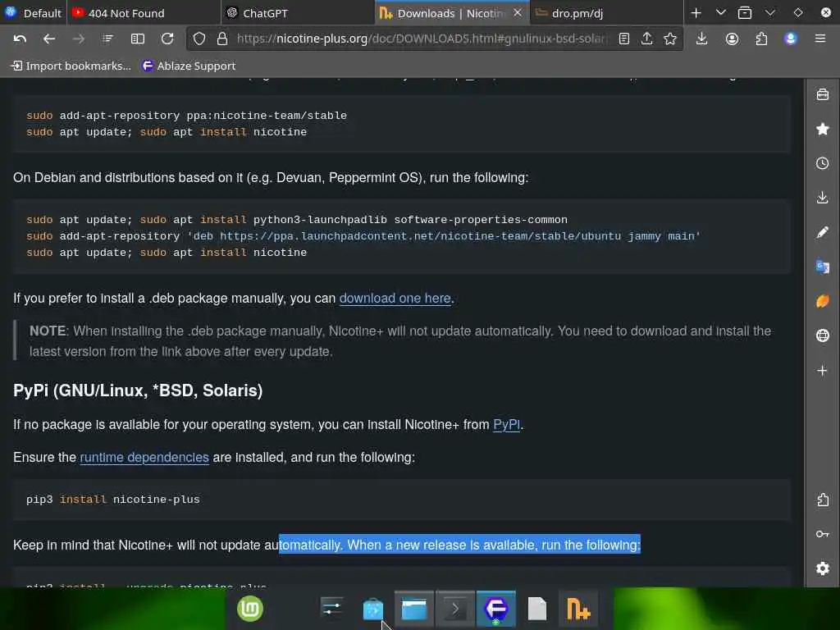Viewport: 840px width, 630px height.
Task: Open the tab overview icon in tab bar
Action: (745, 13)
